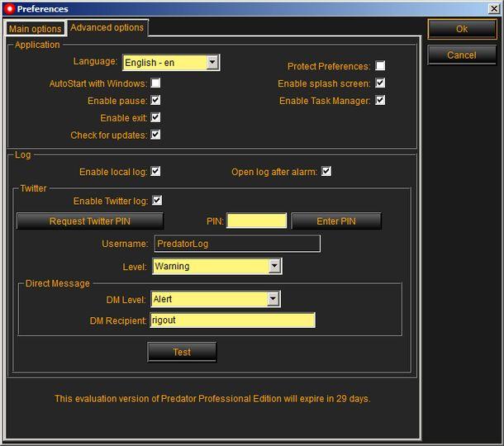
Task: Click the Cancel button
Action: coord(462,55)
